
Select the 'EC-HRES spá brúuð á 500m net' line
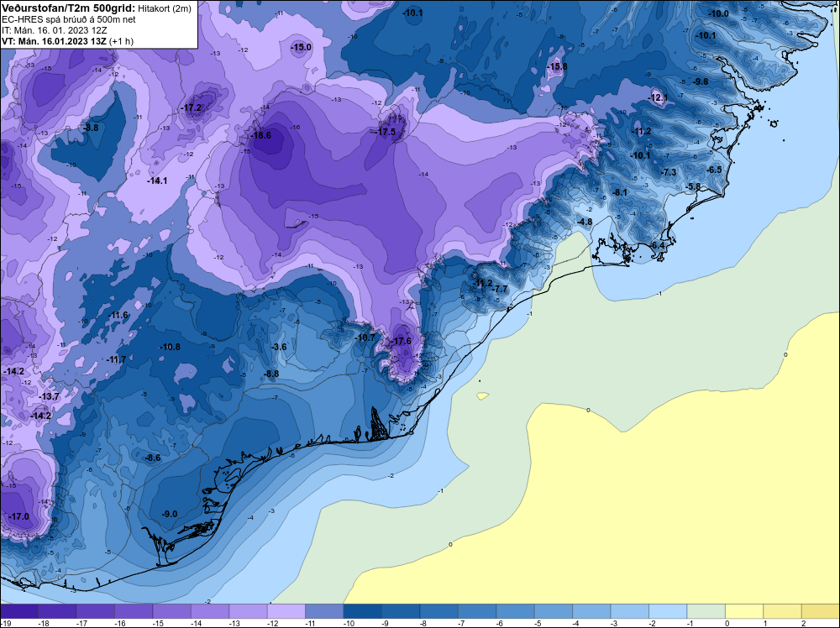69,20
